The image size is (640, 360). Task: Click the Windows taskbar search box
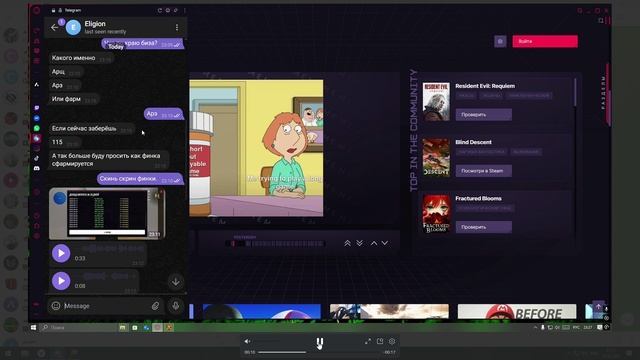pos(78,327)
